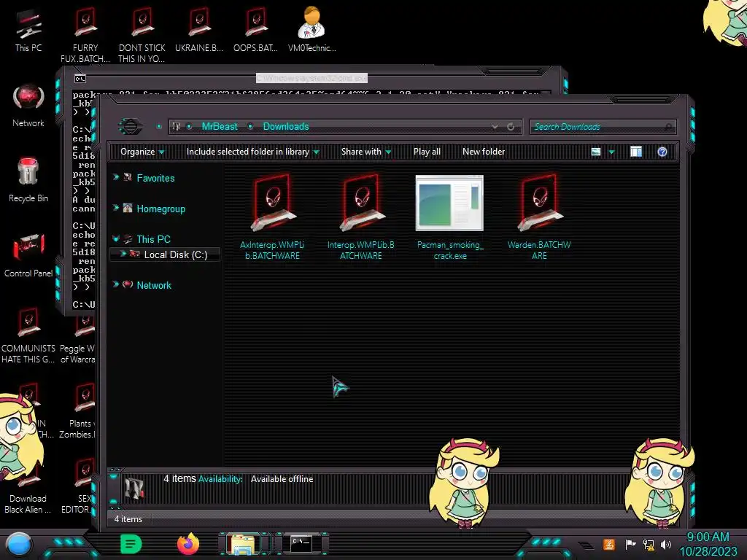The image size is (747, 560).
Task: Open Network desktop icon
Action: 28,106
